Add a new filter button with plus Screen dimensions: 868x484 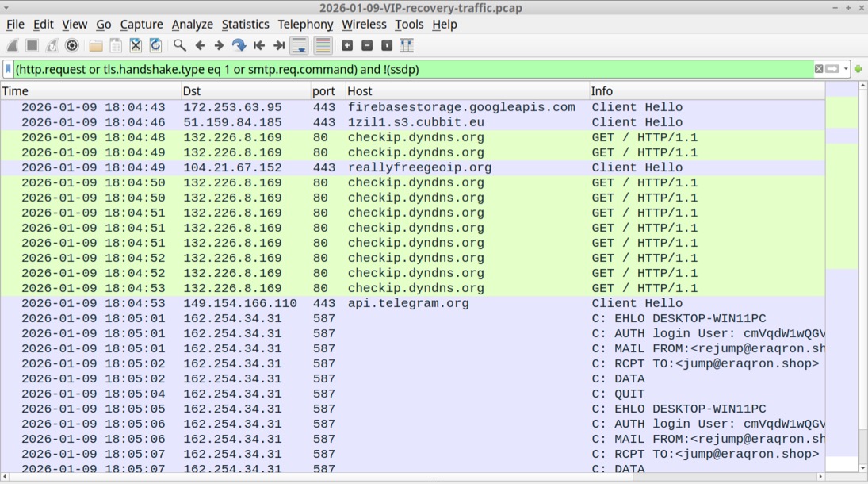pos(858,69)
